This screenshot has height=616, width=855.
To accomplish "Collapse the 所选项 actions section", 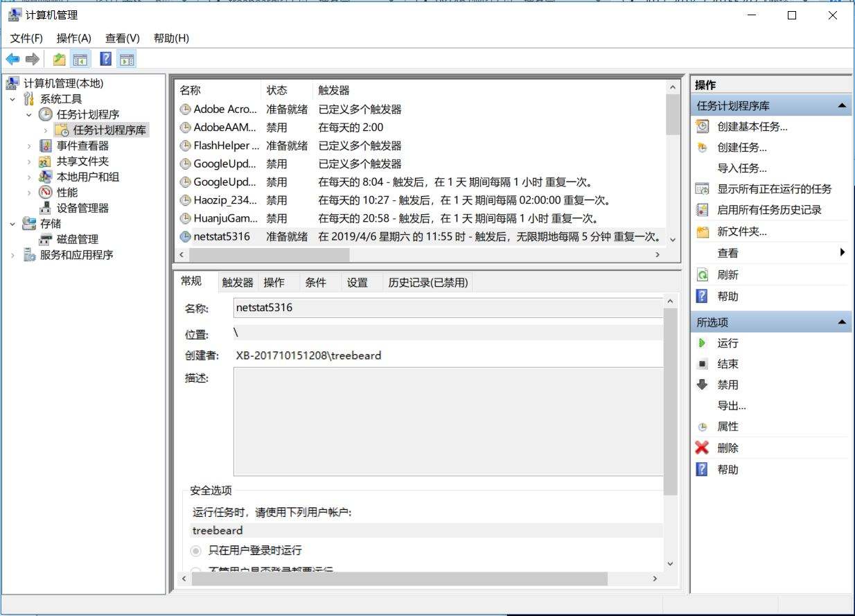I will point(842,322).
